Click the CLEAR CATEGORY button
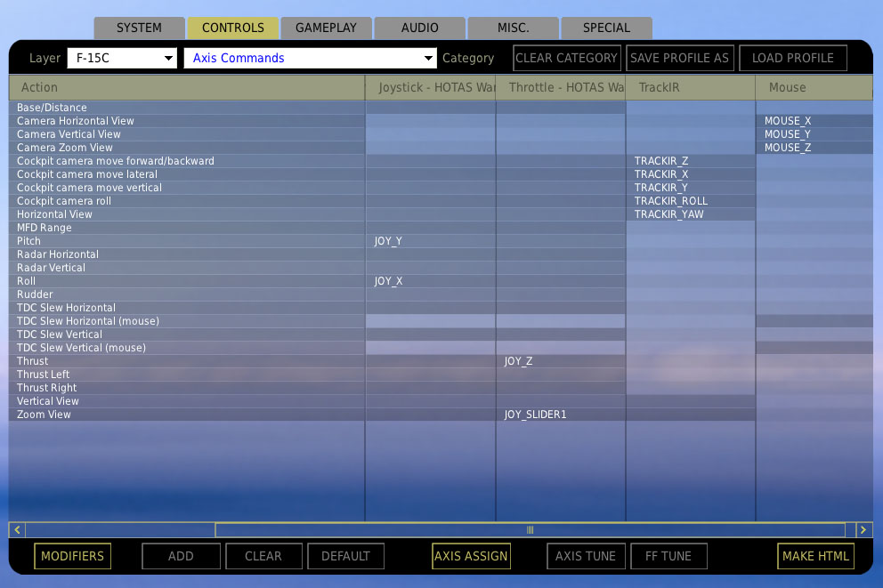This screenshot has width=883, height=588. (x=566, y=58)
